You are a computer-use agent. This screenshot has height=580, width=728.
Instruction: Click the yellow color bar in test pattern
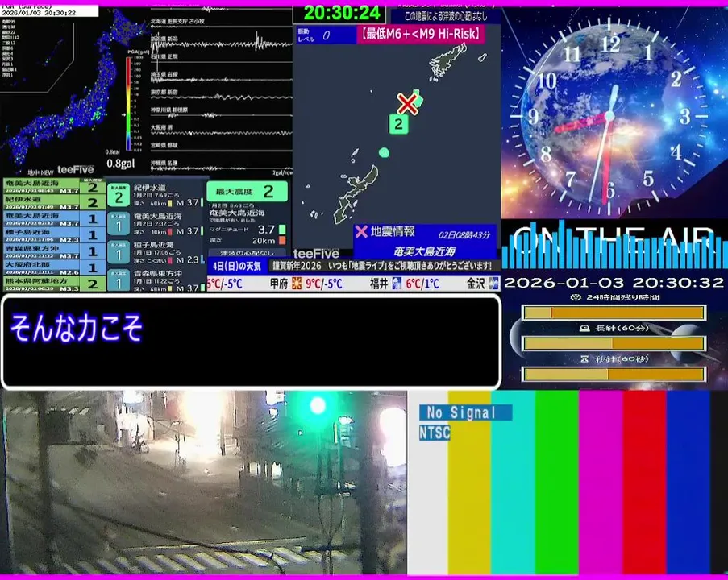[469, 483]
